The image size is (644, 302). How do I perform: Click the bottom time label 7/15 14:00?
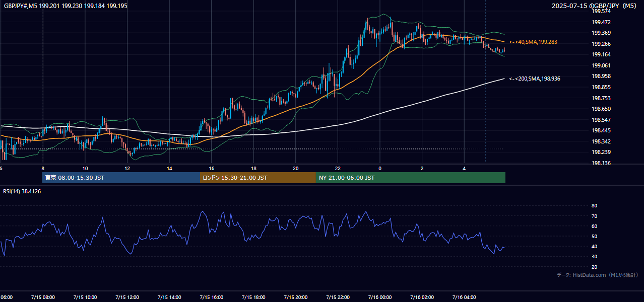(x=169, y=297)
